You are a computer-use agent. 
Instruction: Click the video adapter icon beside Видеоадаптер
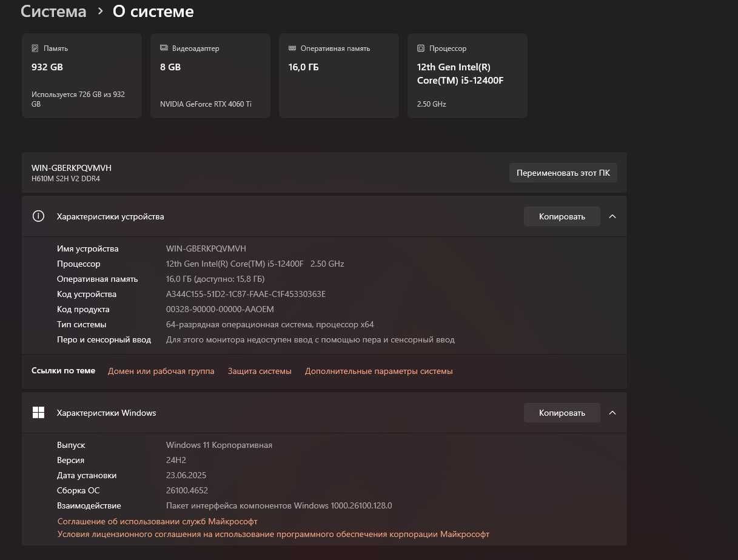tap(164, 48)
